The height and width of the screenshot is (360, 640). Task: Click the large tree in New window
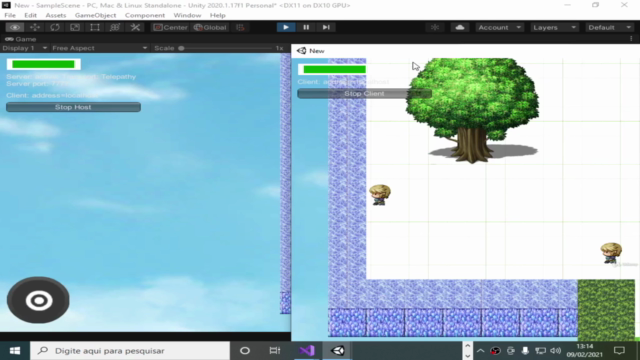pos(473,109)
